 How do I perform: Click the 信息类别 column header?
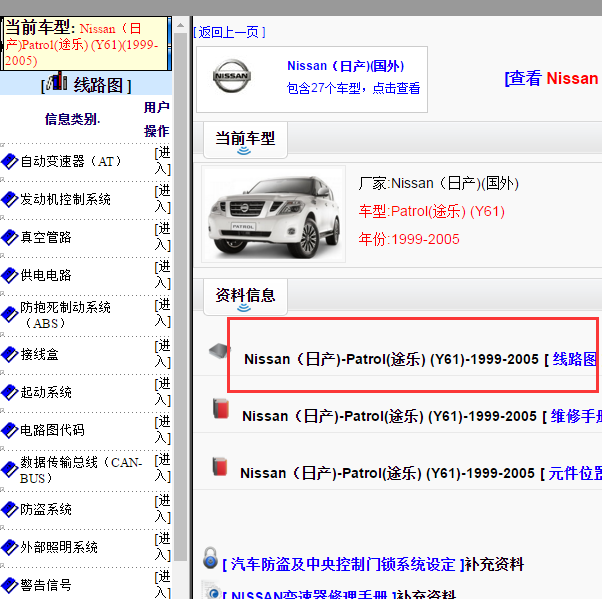coord(72,119)
